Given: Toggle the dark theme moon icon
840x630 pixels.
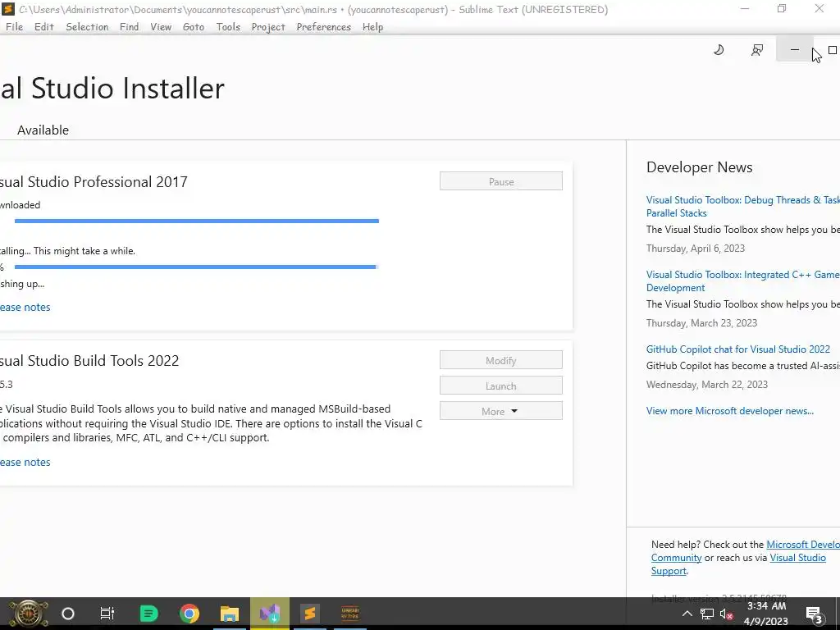Looking at the screenshot, I should pyautogui.click(x=719, y=50).
